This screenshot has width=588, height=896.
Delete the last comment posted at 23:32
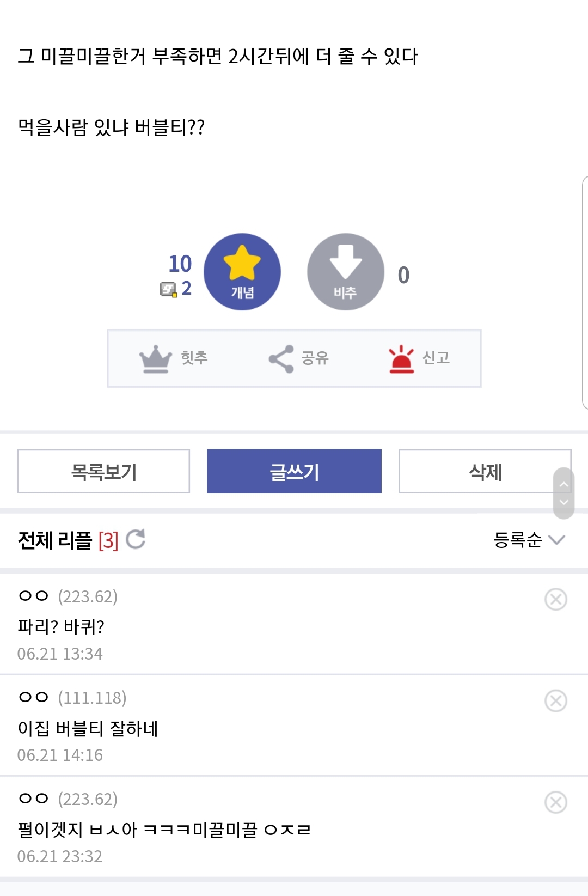pos(556,802)
